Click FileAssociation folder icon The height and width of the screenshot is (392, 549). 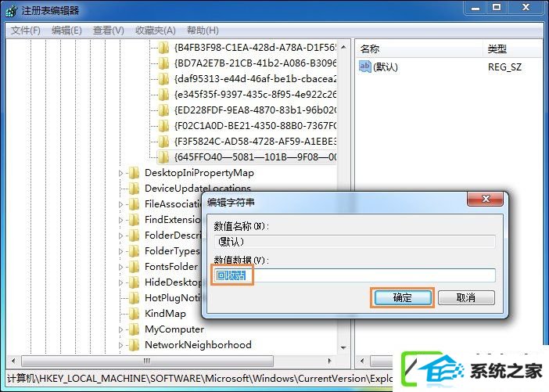tap(134, 204)
